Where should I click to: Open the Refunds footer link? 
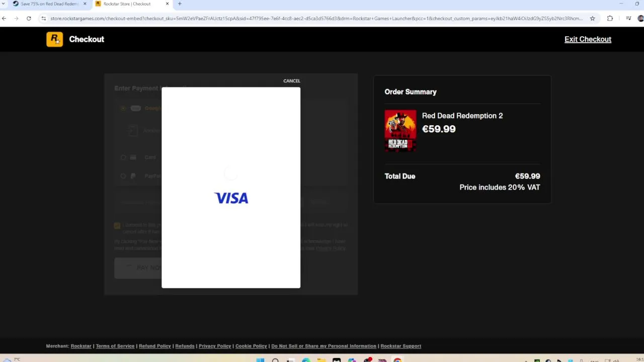click(185, 346)
